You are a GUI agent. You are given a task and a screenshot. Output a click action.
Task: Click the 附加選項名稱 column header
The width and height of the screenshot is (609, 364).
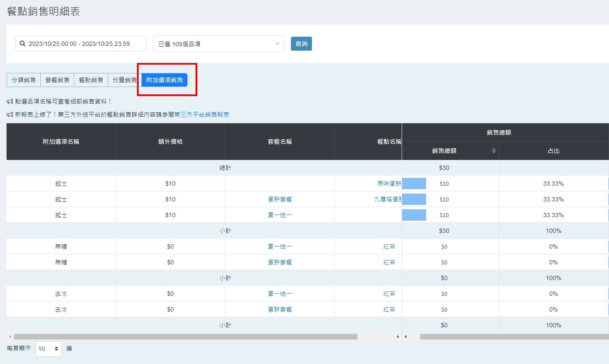[61, 142]
